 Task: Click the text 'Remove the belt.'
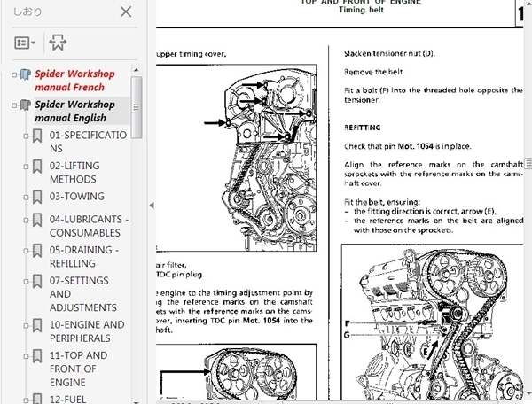coord(374,72)
